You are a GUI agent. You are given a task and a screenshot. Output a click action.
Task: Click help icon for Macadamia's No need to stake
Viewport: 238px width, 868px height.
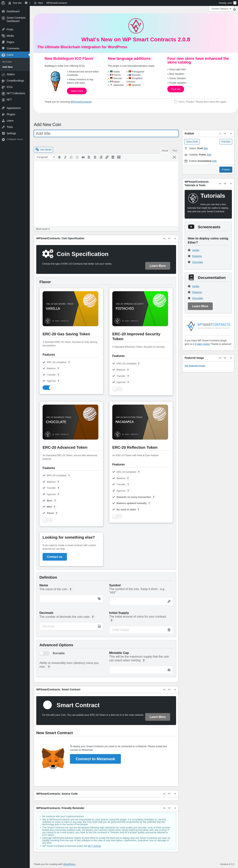click(138, 509)
